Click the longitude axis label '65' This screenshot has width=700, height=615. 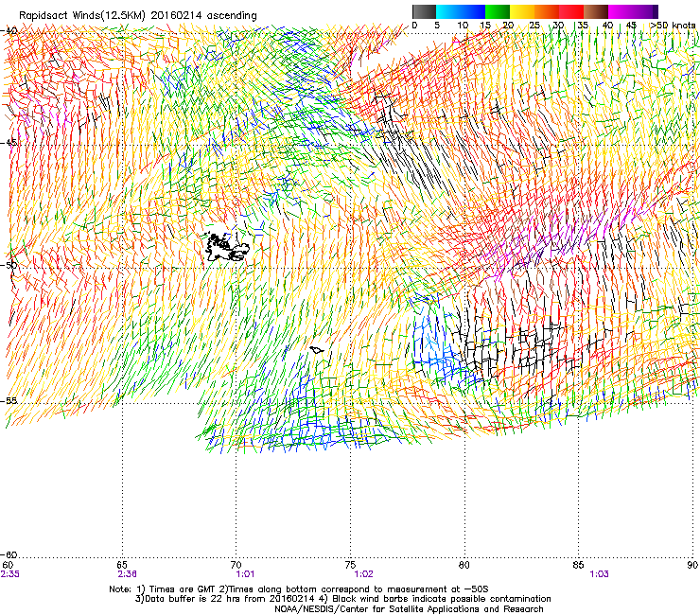pyautogui.click(x=122, y=566)
